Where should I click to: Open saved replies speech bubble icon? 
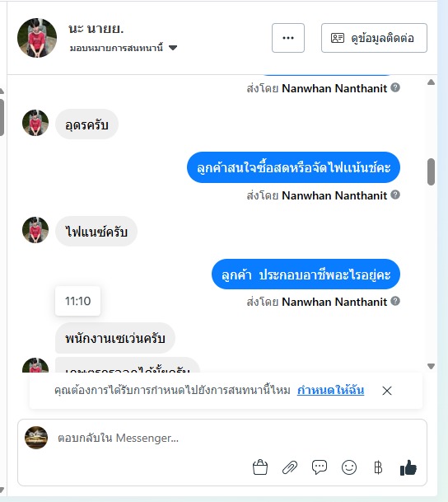coord(320,467)
